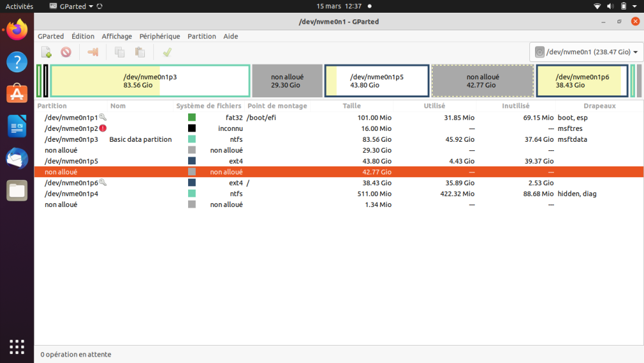Click the Copy partition toolbar icon
The width and height of the screenshot is (644, 363).
pos(119,52)
